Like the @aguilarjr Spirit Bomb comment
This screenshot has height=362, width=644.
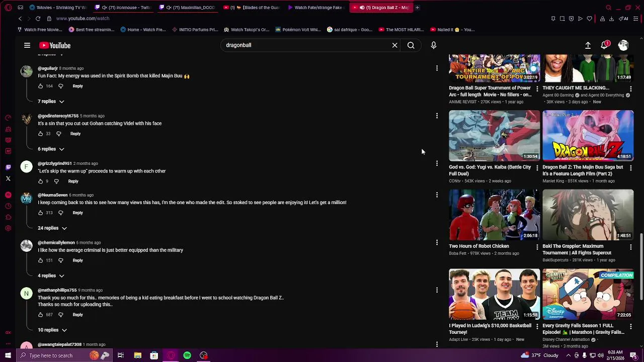tap(41, 86)
